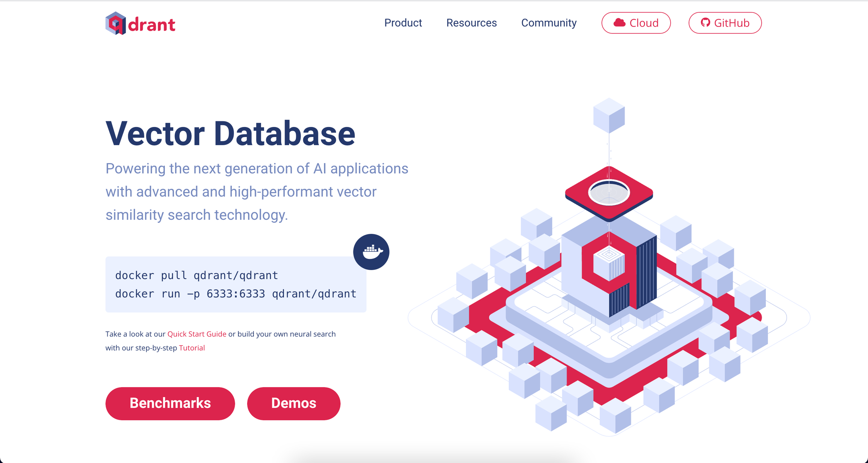This screenshot has height=463, width=868.
Task: Click the Docker whale circle icon
Action: (x=371, y=252)
